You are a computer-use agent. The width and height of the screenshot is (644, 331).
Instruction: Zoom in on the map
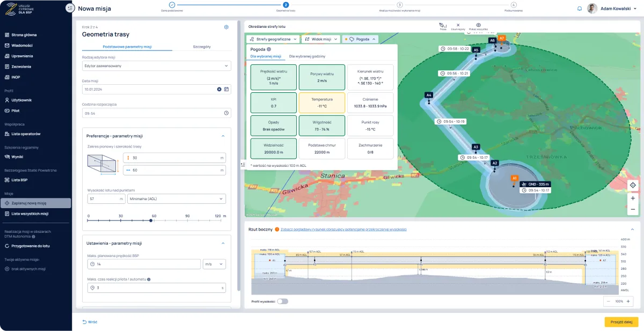[633, 198]
